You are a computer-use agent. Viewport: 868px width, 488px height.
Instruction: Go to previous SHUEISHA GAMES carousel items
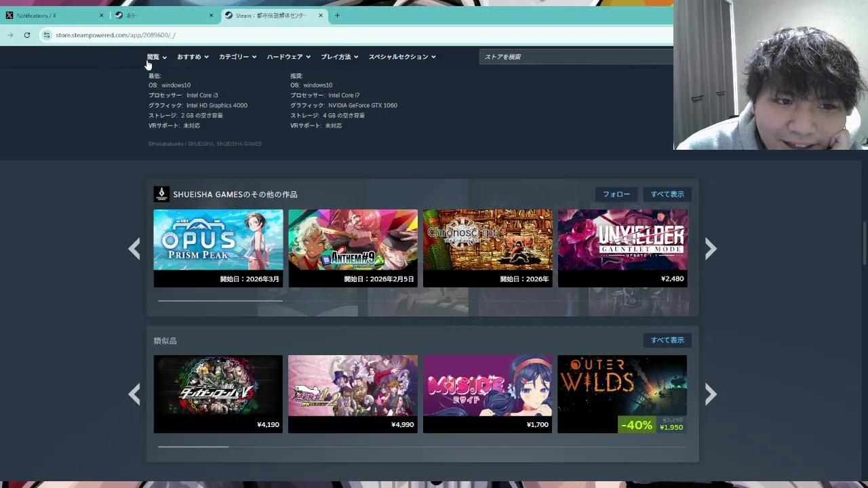pyautogui.click(x=134, y=249)
